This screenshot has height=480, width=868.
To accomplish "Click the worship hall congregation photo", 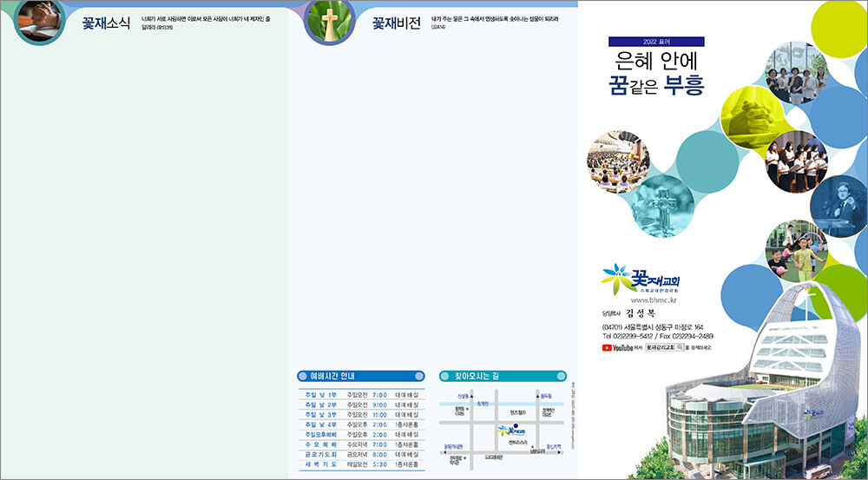I will click(618, 161).
